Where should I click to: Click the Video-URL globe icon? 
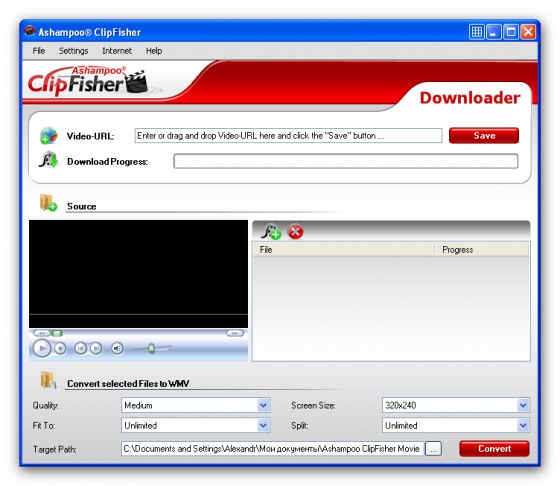49,136
